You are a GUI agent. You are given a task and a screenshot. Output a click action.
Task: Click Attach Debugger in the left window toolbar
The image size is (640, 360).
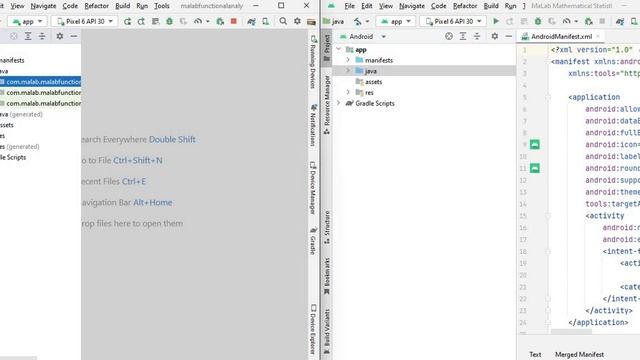pyautogui.click(x=220, y=21)
